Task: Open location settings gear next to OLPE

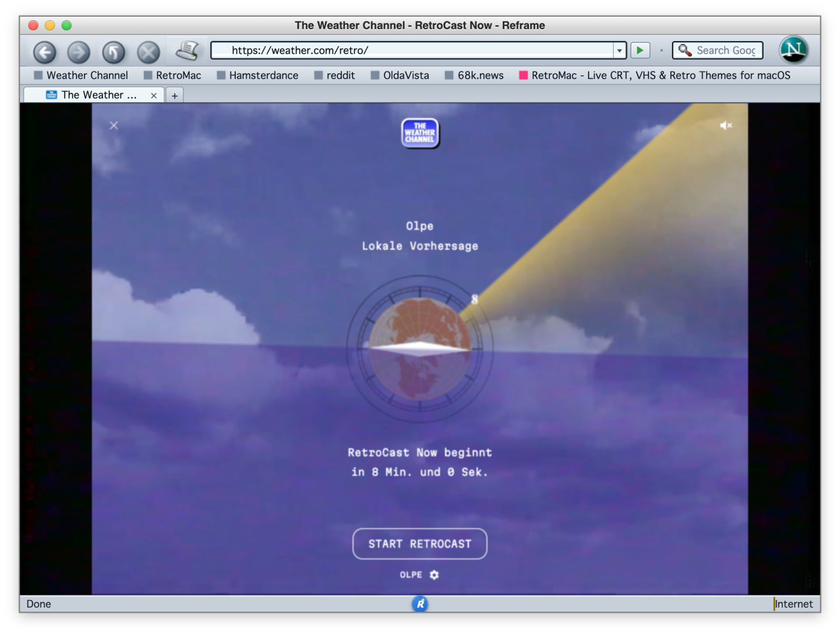Action: [x=434, y=575]
